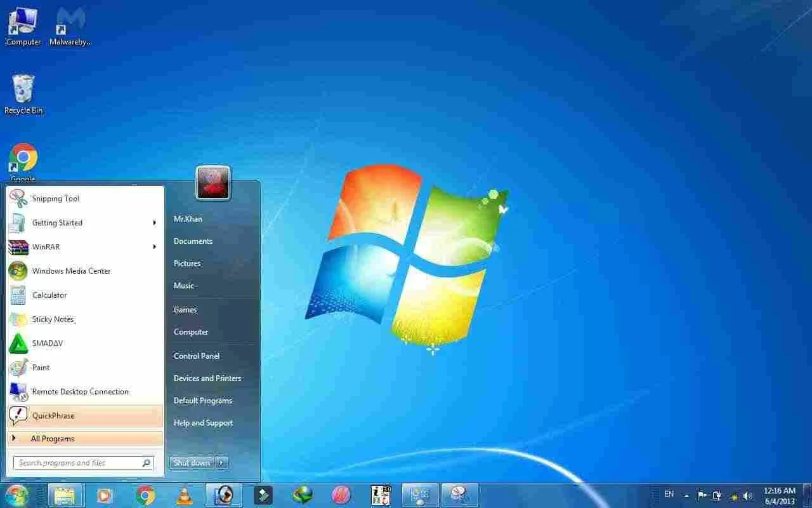
Task: Launch SMADAV antivirus
Action: coord(47,344)
